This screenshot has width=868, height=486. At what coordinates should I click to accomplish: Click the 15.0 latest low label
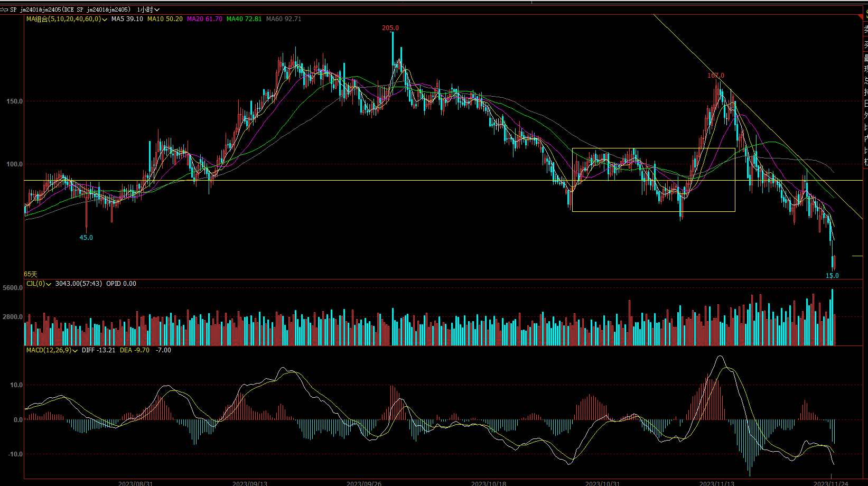pos(832,276)
